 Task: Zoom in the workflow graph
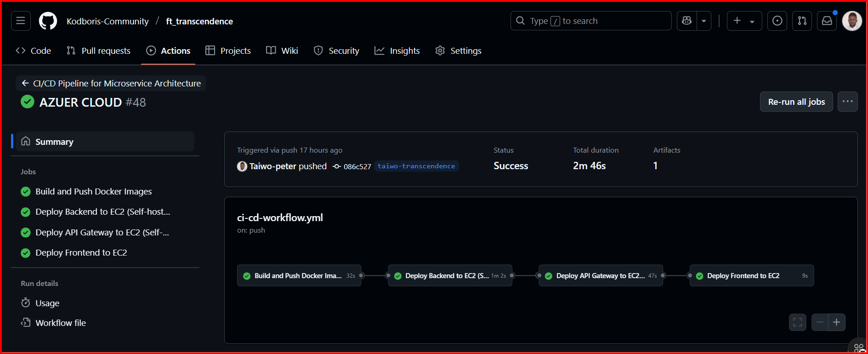(x=837, y=322)
